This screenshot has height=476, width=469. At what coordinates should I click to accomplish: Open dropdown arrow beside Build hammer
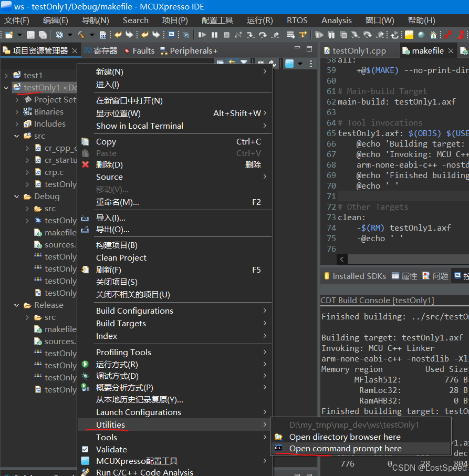tap(92, 35)
